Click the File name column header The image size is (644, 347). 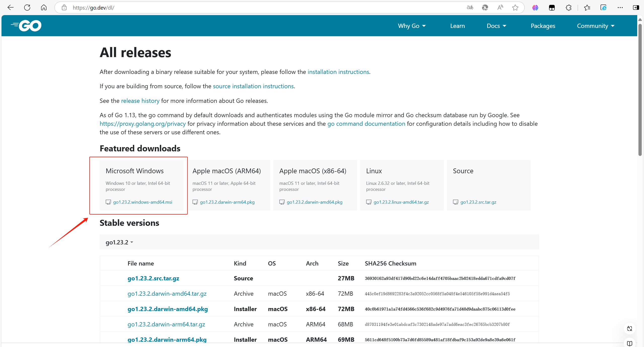point(141,264)
